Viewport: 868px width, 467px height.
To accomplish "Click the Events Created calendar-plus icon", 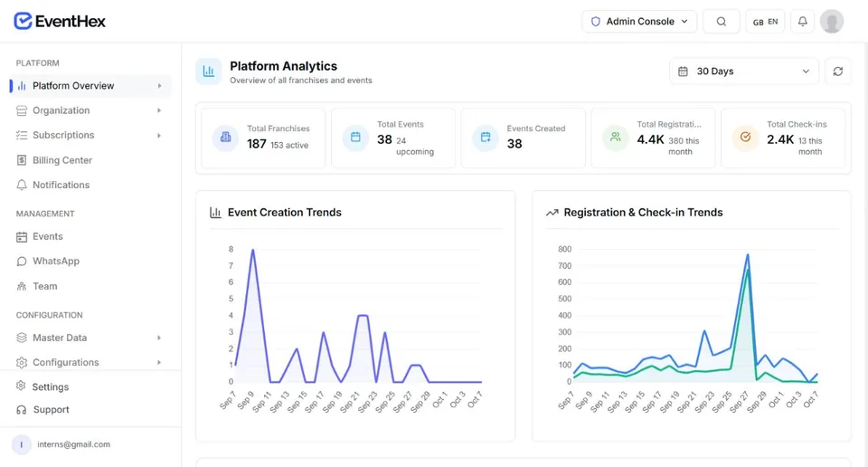I will click(x=486, y=137).
